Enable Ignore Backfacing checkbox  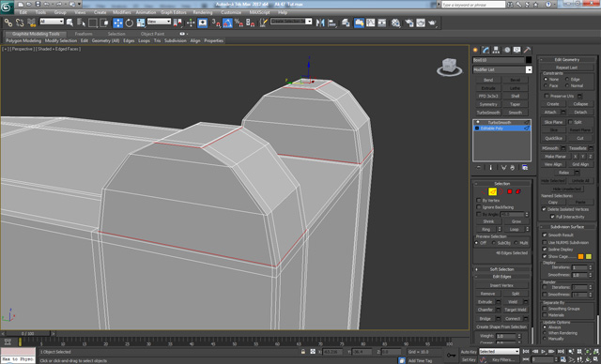click(x=479, y=207)
